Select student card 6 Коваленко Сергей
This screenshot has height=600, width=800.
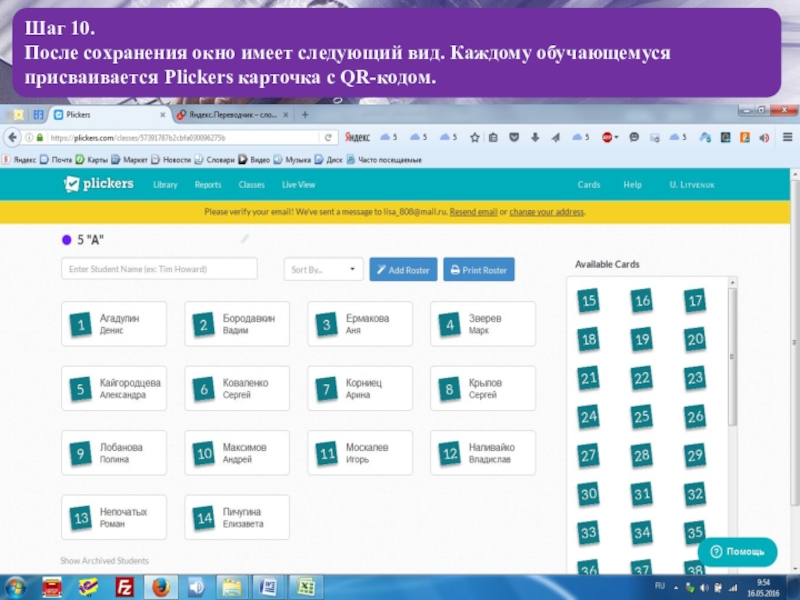click(237, 388)
